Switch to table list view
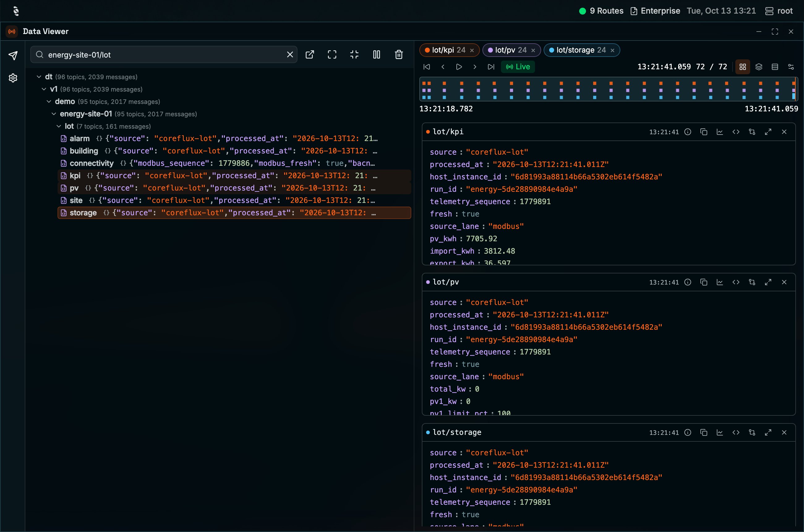 point(775,67)
